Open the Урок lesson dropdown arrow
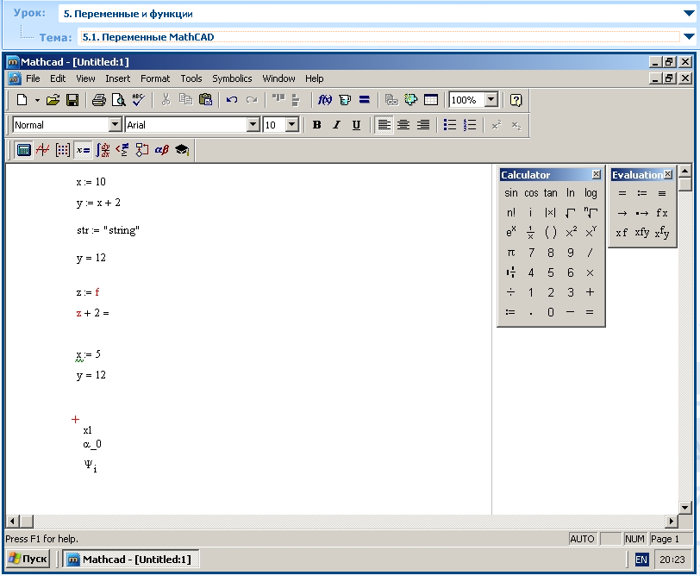This screenshot has width=700, height=588. click(689, 14)
